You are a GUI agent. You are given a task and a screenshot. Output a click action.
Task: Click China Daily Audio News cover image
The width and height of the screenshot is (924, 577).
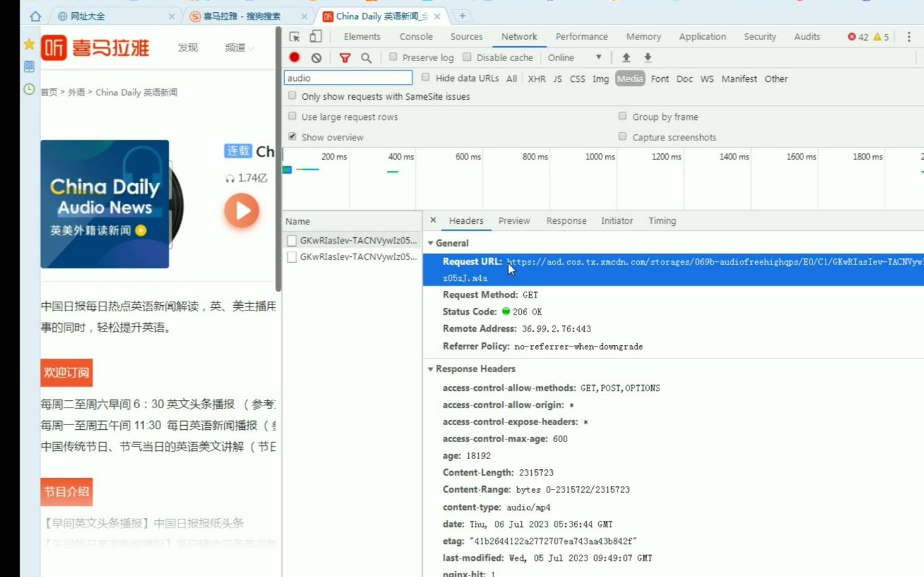click(x=104, y=204)
